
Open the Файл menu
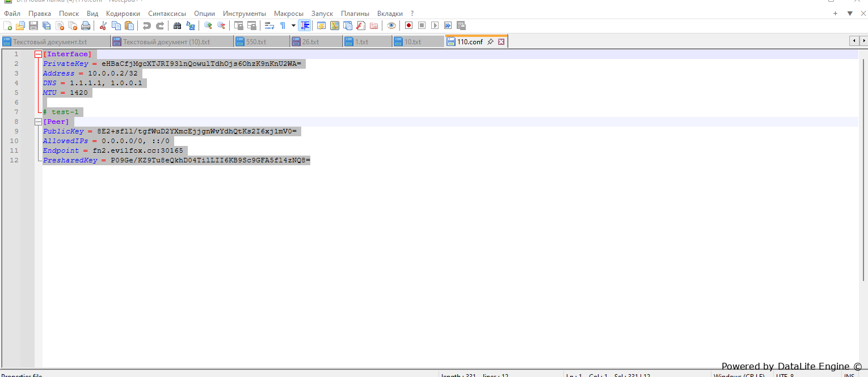tap(12, 14)
